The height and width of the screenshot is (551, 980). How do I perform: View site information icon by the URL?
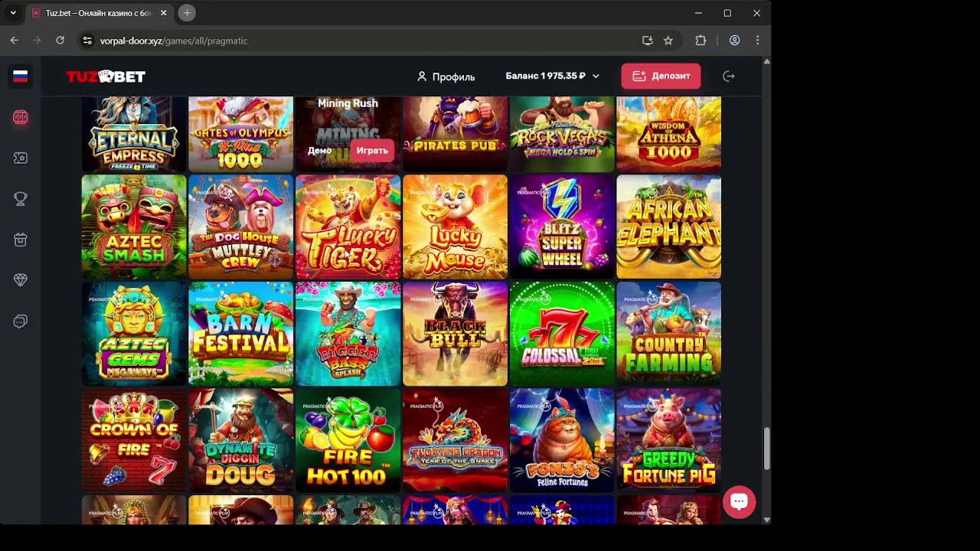tap(87, 41)
